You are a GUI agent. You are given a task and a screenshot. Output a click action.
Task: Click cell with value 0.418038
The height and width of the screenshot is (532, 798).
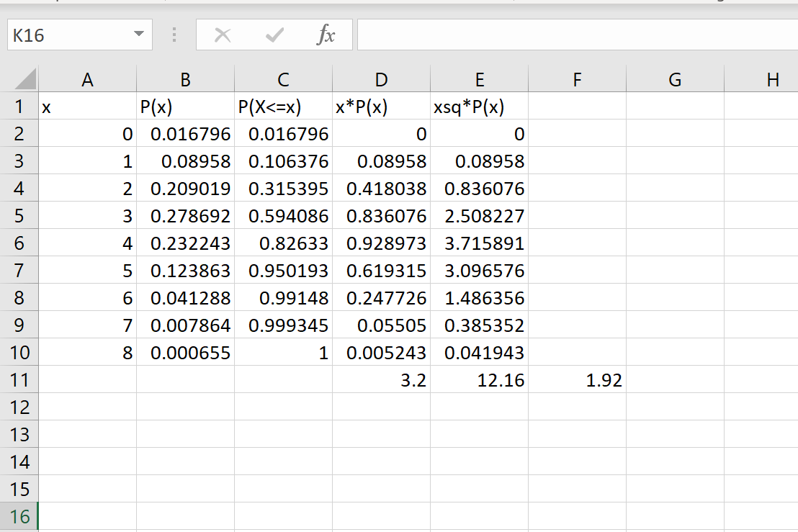[x=381, y=189]
